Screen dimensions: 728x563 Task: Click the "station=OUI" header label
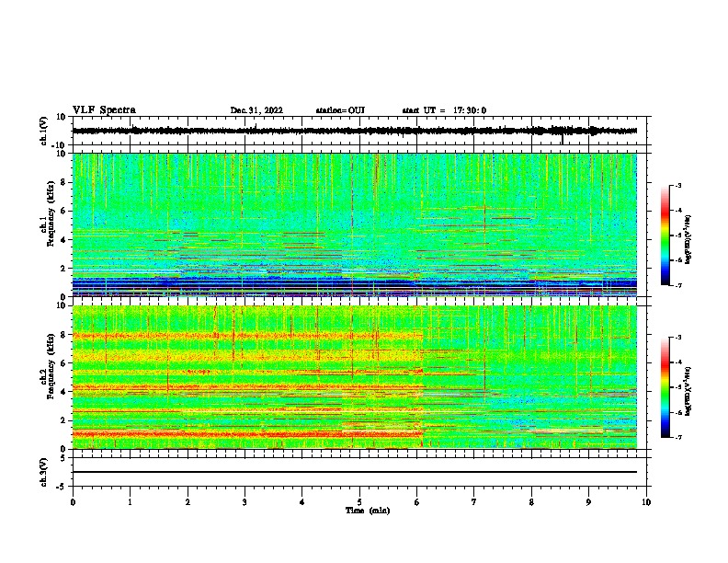(x=340, y=110)
